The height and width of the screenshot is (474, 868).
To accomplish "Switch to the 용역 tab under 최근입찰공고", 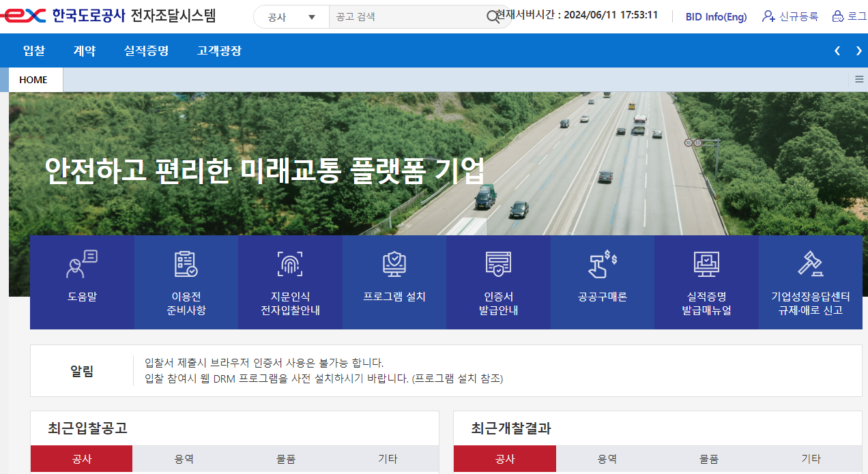I will (183, 458).
